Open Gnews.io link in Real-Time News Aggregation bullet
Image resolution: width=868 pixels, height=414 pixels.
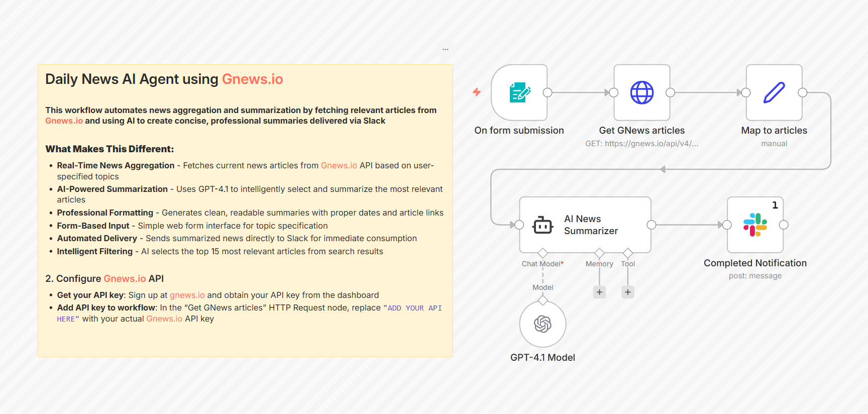click(x=339, y=165)
